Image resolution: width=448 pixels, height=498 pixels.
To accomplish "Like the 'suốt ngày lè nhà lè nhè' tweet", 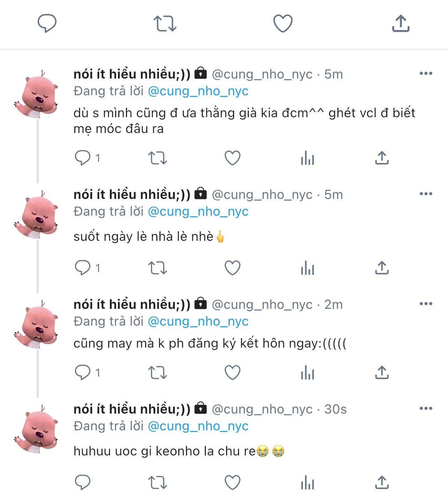I will click(232, 268).
